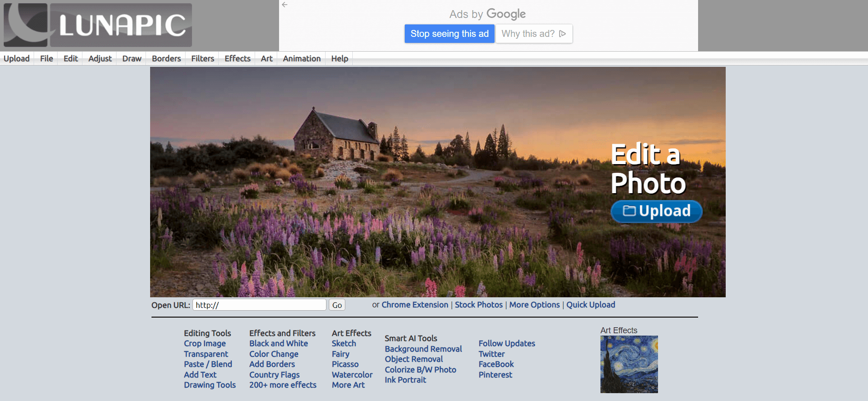This screenshot has height=401, width=868.
Task: Expand the Adjust menu
Action: coord(100,59)
